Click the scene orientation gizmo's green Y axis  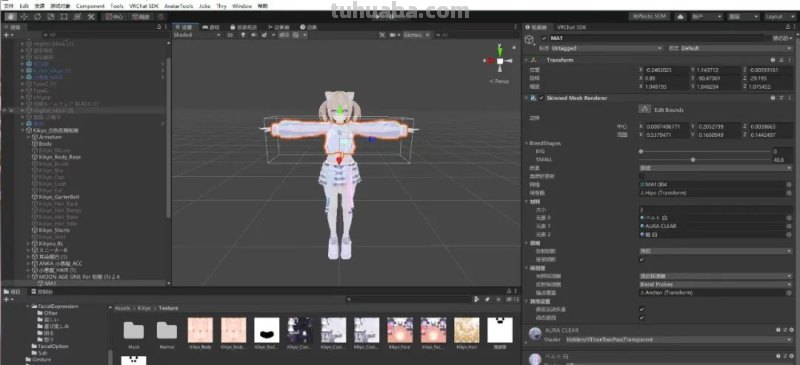(x=500, y=49)
